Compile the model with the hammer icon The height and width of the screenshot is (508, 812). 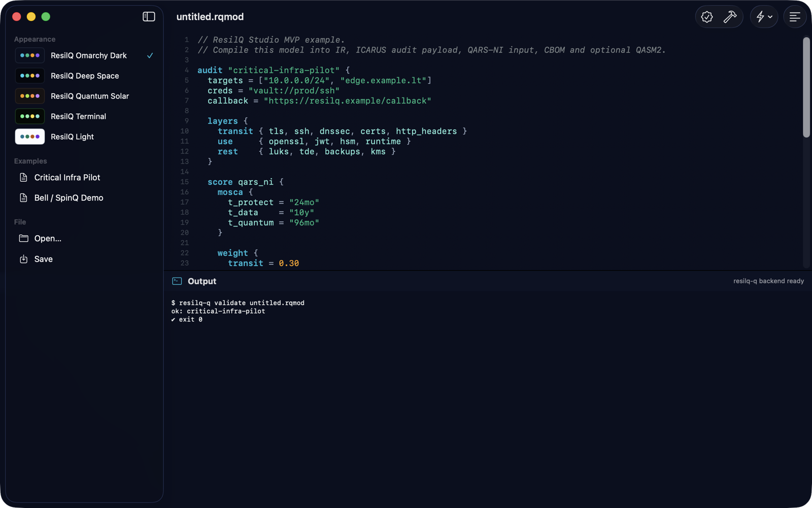coord(730,17)
